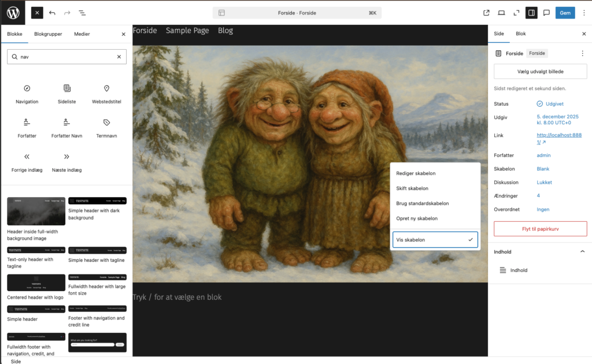Viewport: 592px width, 364px height.
Task: Select Rediger skabelon menu item
Action: click(x=416, y=173)
